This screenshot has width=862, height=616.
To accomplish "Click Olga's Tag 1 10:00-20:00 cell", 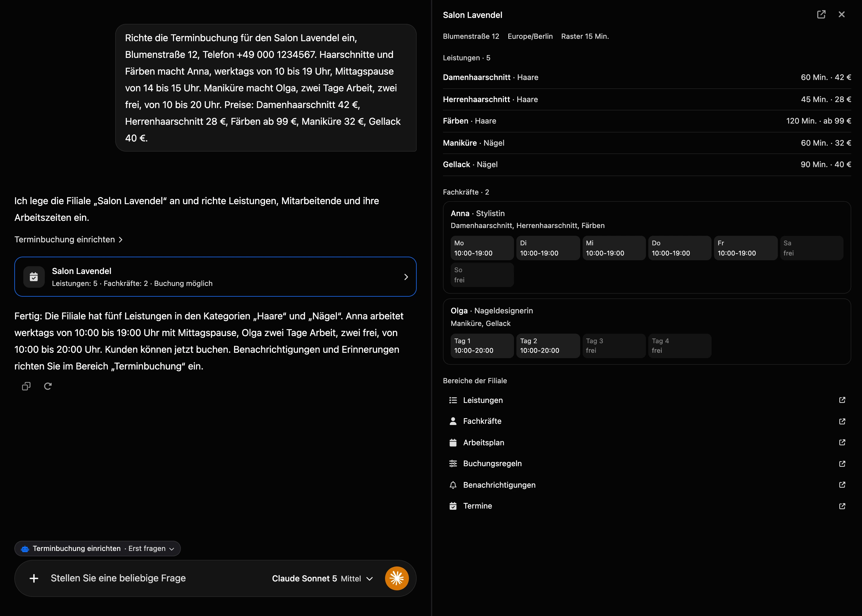I will coord(482,346).
